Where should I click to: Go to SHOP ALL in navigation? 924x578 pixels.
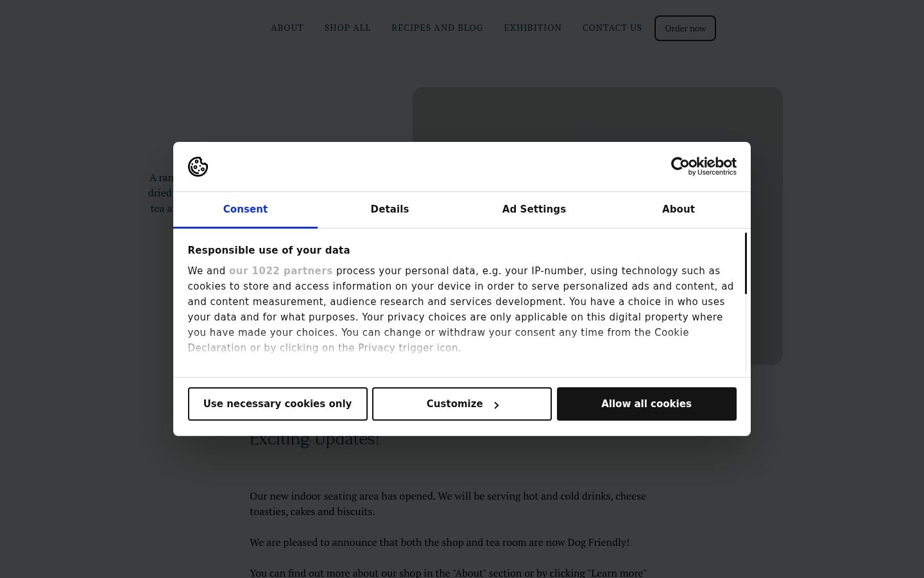[x=348, y=28]
